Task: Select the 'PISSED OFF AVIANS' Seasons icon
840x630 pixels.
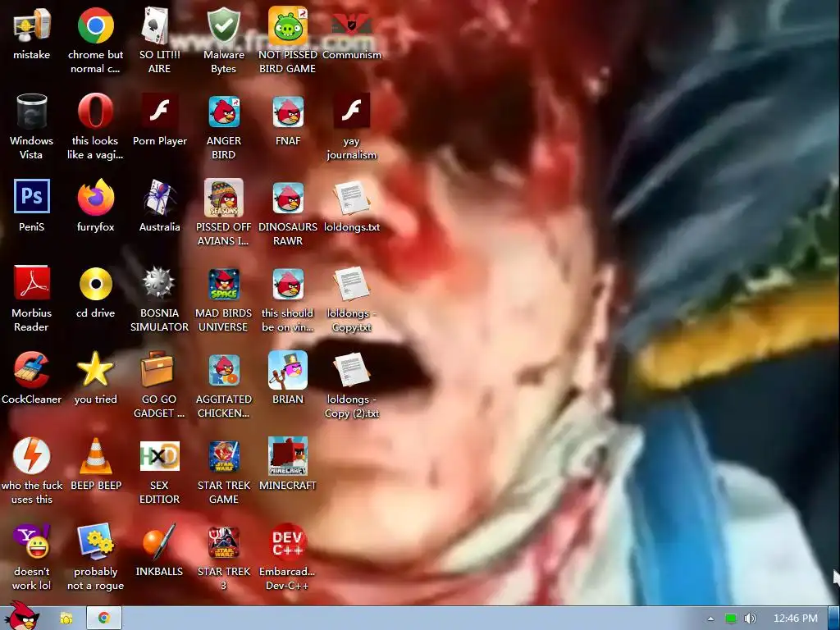Action: (x=223, y=197)
